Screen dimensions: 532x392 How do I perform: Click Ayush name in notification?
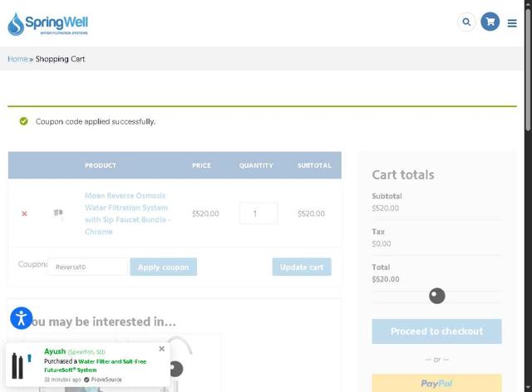tap(55, 351)
